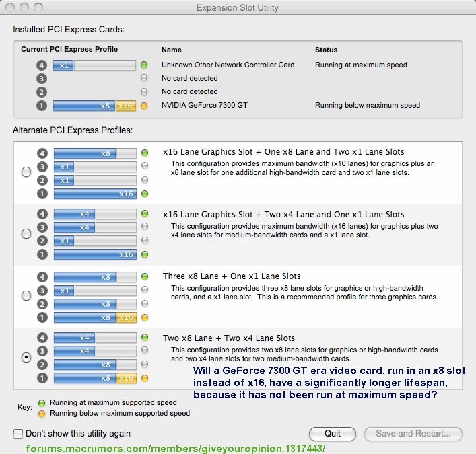Screen dimensions: 476x454
Task: Click the Save and Restart button
Action: 413,434
